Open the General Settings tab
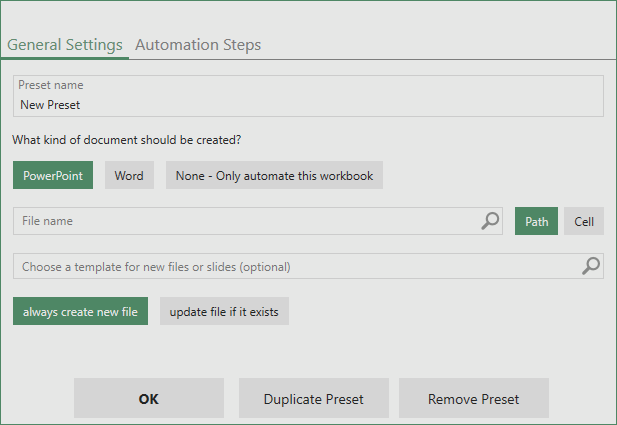617x425 pixels. tap(65, 45)
